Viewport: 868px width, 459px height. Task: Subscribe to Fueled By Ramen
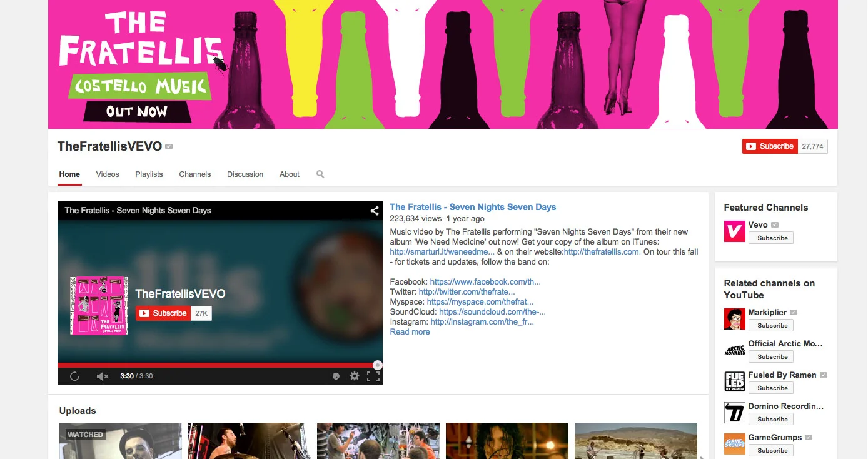771,388
